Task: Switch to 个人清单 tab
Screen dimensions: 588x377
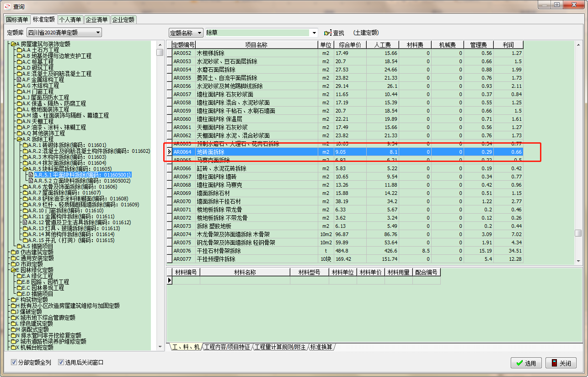Action: [x=70, y=20]
